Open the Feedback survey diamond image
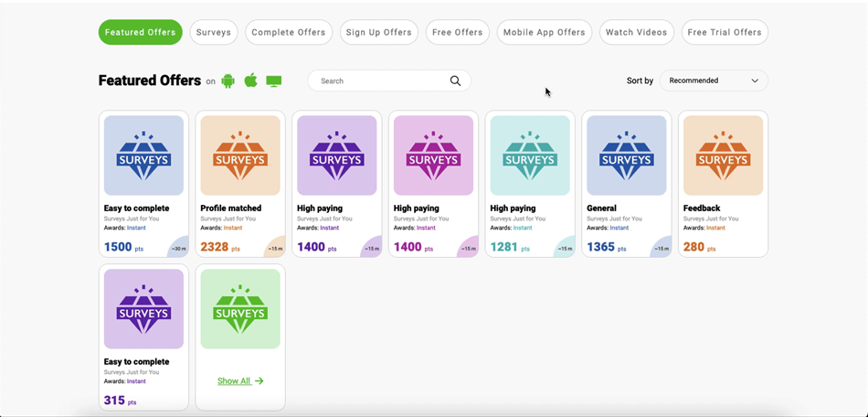 pyautogui.click(x=723, y=155)
